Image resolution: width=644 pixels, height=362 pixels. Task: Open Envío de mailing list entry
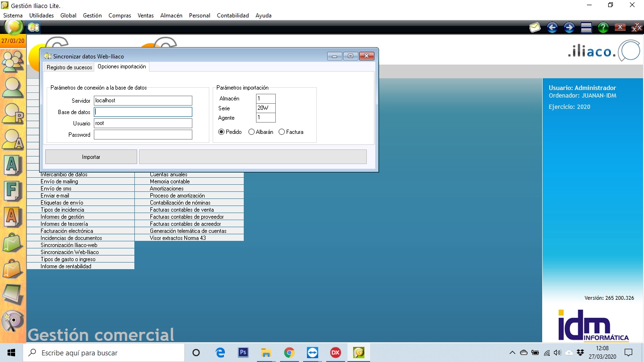pyautogui.click(x=81, y=181)
